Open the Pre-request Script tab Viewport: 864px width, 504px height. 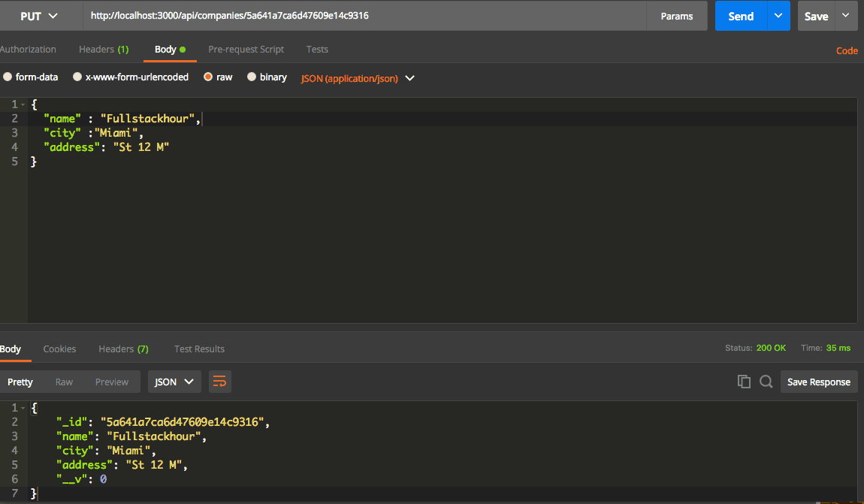click(x=246, y=49)
